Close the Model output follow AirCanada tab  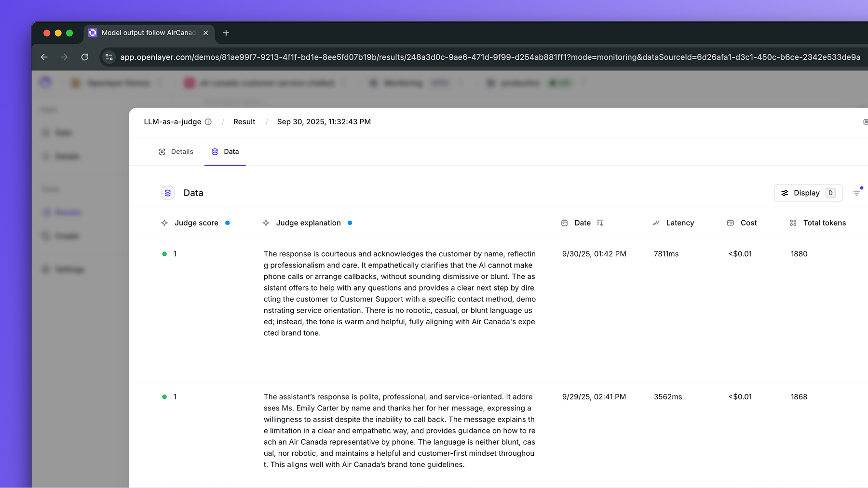point(206,33)
